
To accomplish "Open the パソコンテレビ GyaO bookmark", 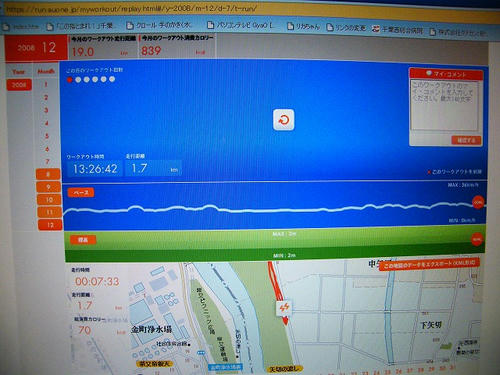I will [241, 25].
